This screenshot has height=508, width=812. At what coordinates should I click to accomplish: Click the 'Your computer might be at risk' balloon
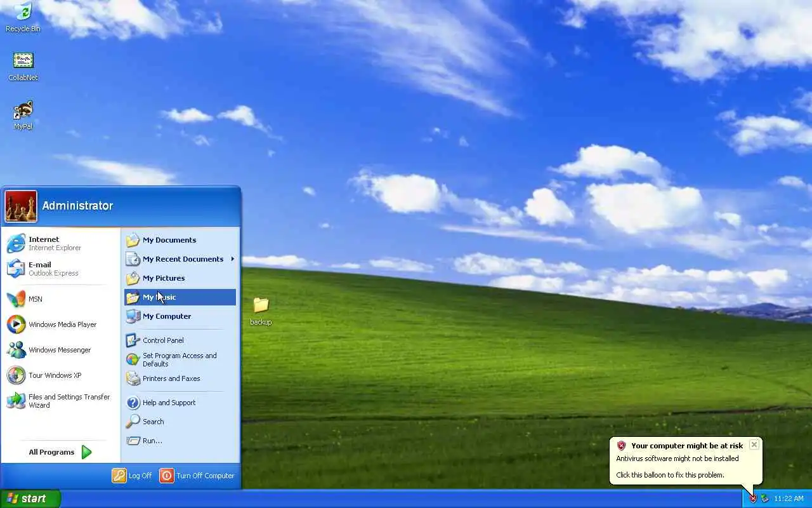click(x=686, y=461)
